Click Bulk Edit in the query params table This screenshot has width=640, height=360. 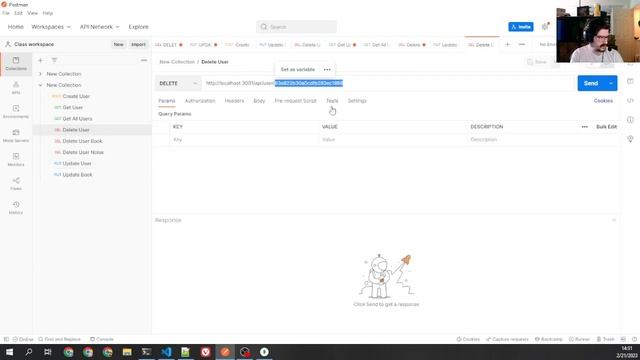(606, 127)
